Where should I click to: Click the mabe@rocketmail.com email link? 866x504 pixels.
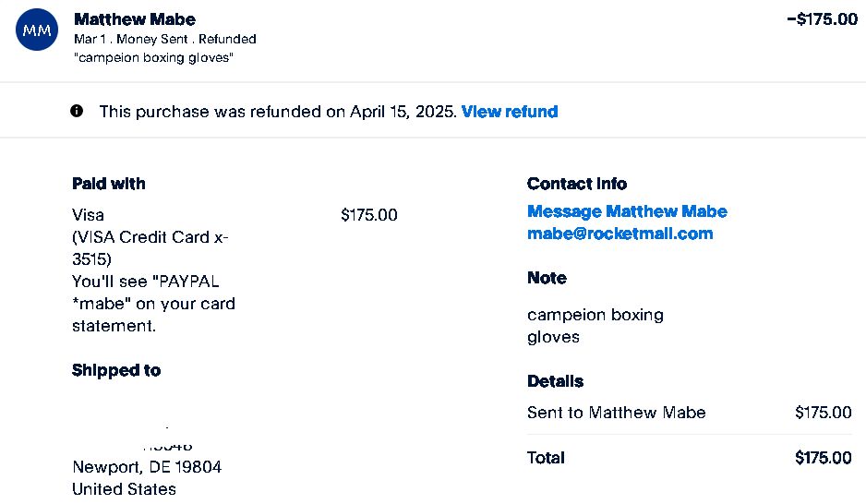(619, 234)
